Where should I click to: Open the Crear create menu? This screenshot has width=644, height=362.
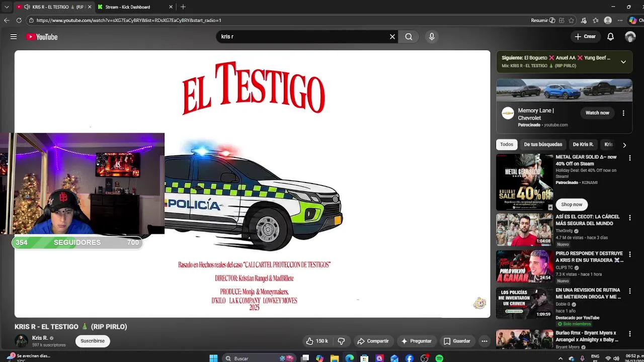(585, 37)
